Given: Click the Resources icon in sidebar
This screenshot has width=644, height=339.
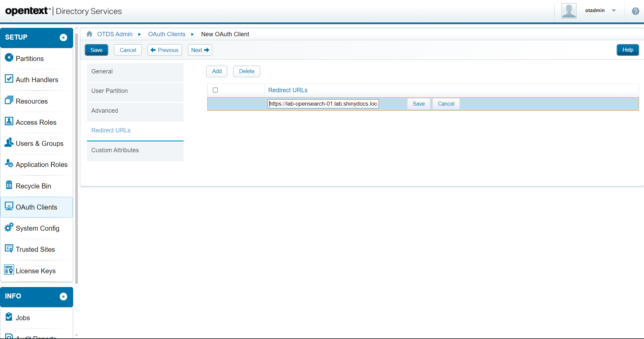Looking at the screenshot, I should click(x=9, y=100).
